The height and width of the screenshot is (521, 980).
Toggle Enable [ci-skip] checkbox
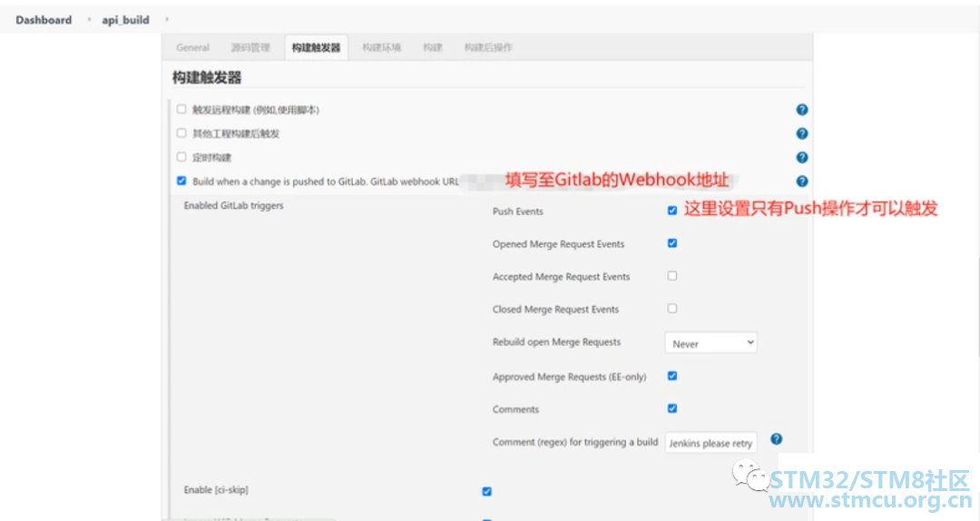click(487, 492)
